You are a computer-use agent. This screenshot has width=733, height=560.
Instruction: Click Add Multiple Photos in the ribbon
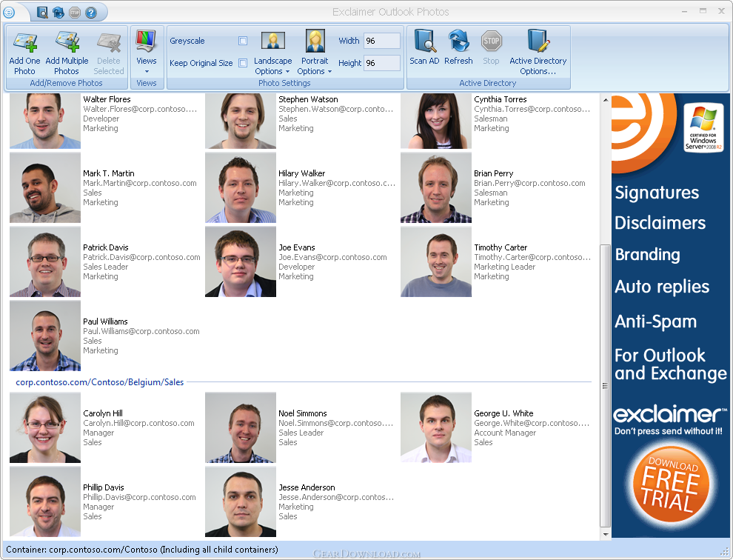[x=67, y=53]
